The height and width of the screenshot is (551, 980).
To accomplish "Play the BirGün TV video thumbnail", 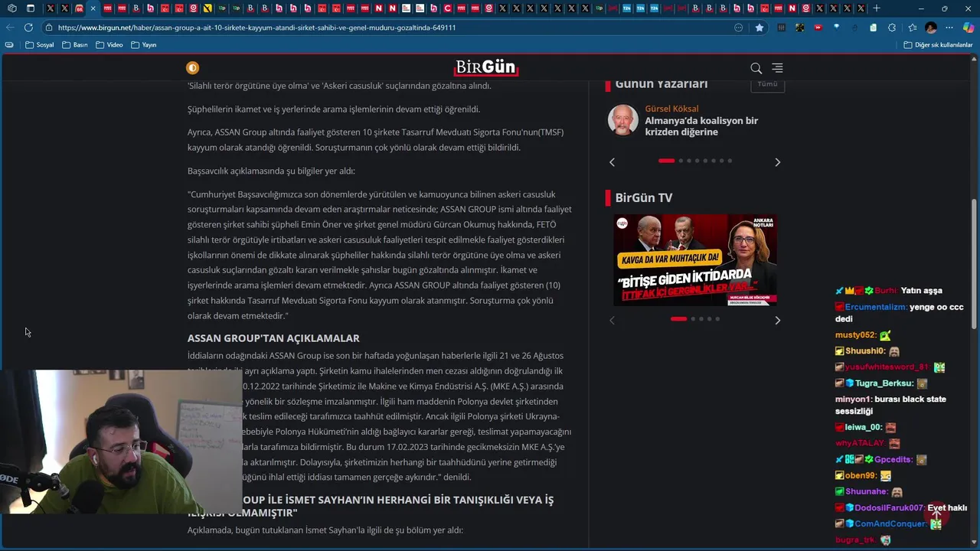I will pyautogui.click(x=694, y=260).
